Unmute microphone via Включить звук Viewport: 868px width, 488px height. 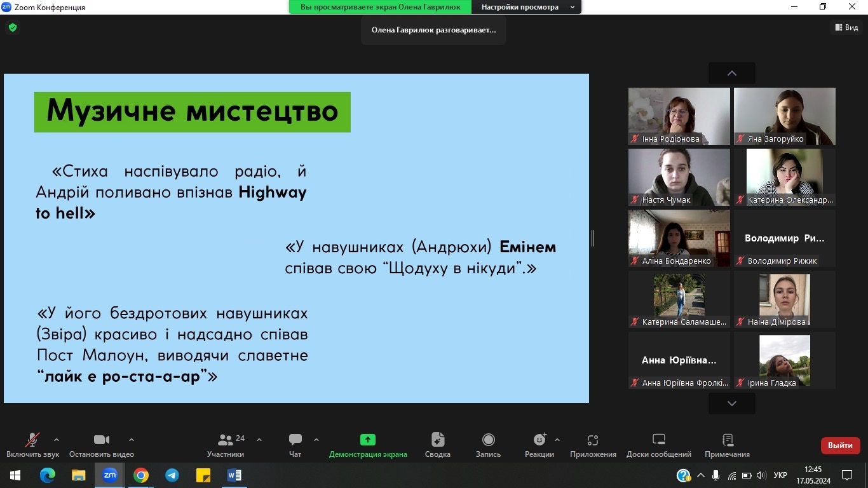pos(32,445)
